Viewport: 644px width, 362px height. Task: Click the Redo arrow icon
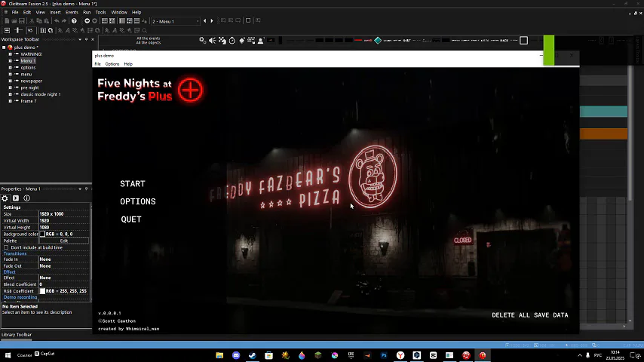63,21
